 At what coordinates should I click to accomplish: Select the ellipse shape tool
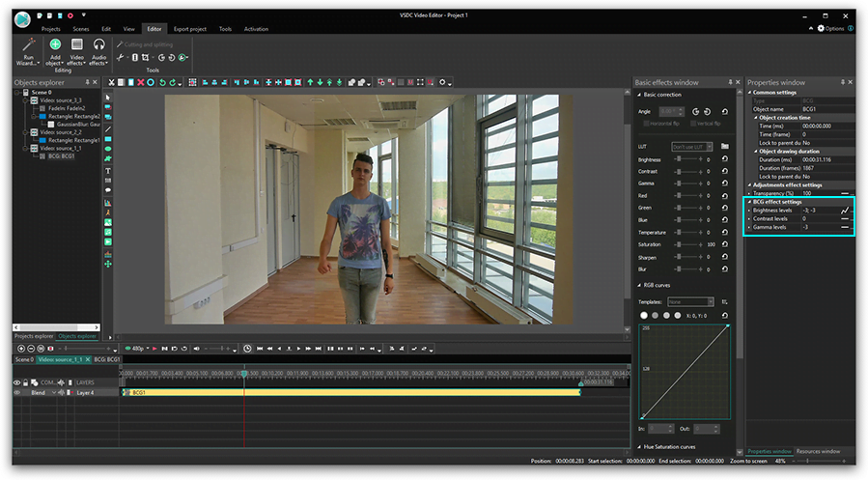(108, 149)
